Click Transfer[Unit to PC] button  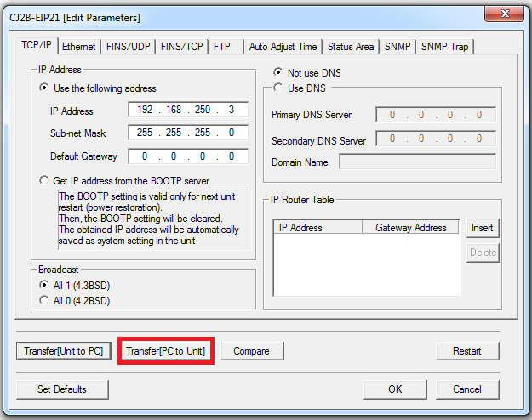(64, 351)
